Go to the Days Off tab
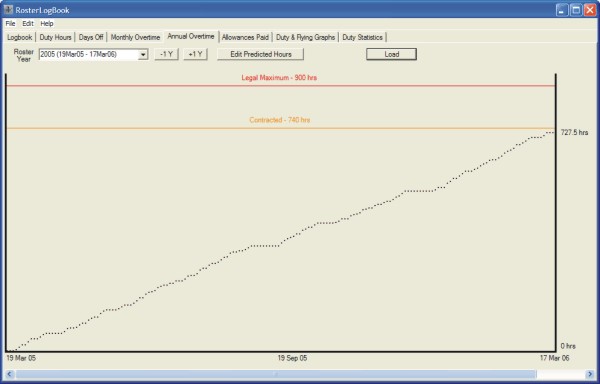 click(91, 37)
